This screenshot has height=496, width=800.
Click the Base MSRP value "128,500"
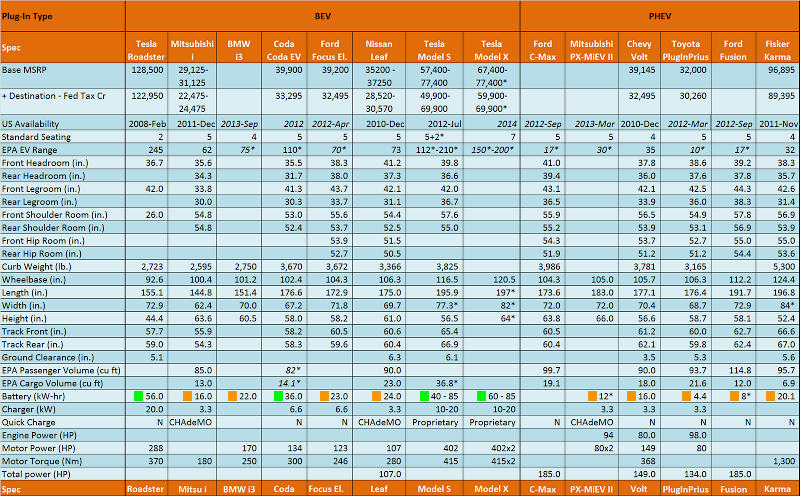pyautogui.click(x=147, y=70)
